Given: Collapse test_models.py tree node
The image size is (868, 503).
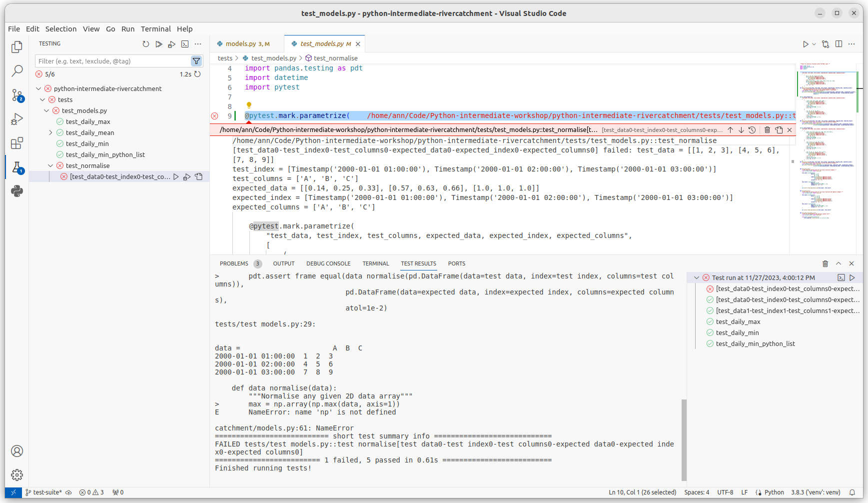Looking at the screenshot, I should pos(46,110).
